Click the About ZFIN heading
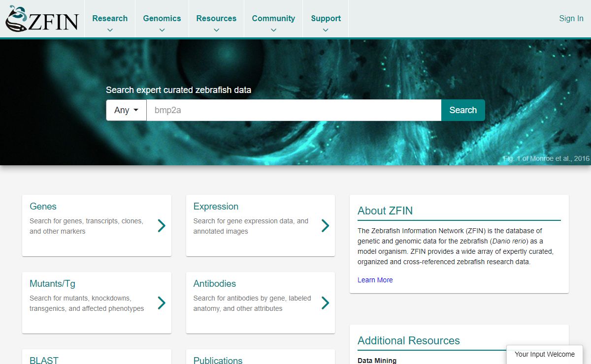Screen dimensions: 591x364 pyautogui.click(x=385, y=211)
